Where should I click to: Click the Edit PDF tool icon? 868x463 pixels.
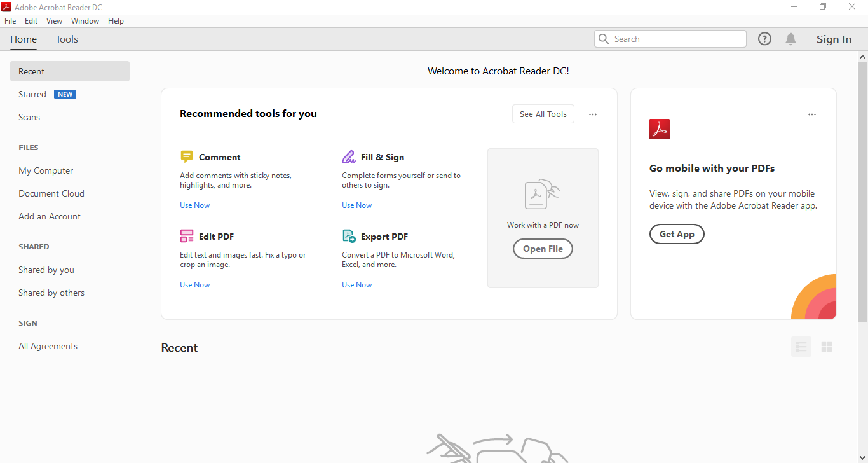point(186,236)
